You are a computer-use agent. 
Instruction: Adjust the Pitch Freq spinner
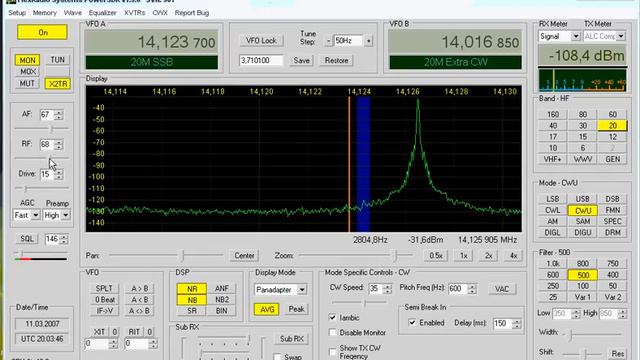[x=472, y=289]
